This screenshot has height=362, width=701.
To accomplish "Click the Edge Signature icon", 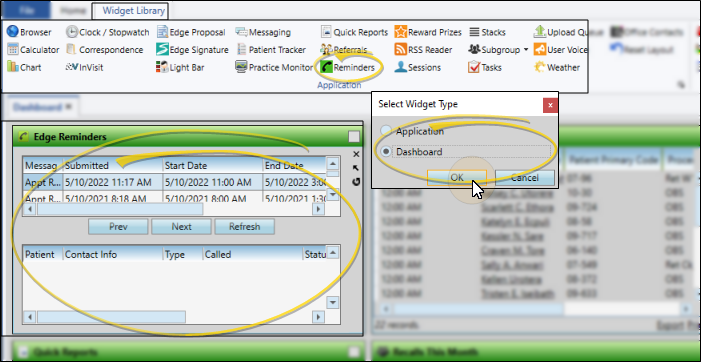I will coord(162,50).
